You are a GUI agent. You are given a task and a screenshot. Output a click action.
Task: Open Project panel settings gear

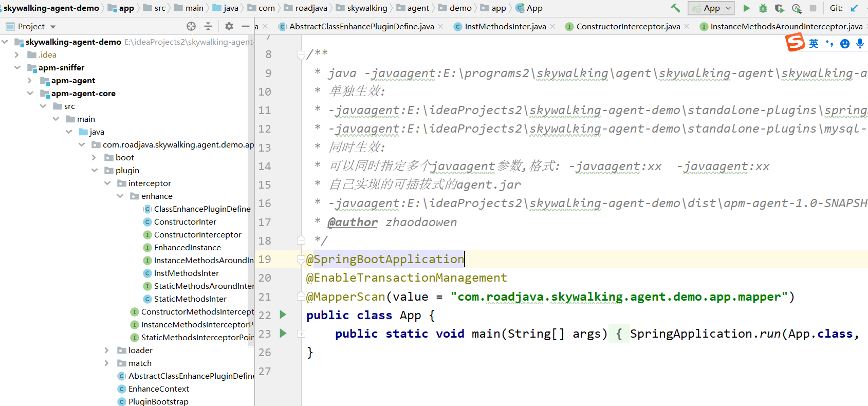(x=229, y=26)
